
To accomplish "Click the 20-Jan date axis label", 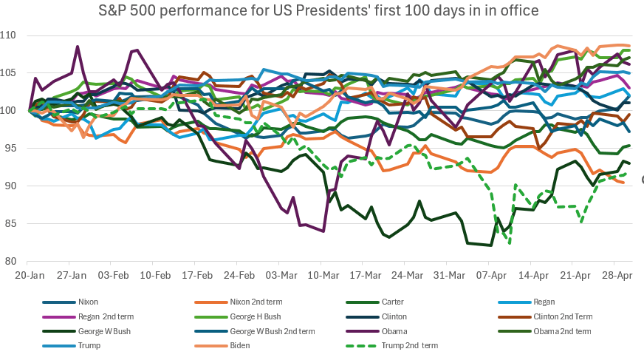I will tap(29, 274).
